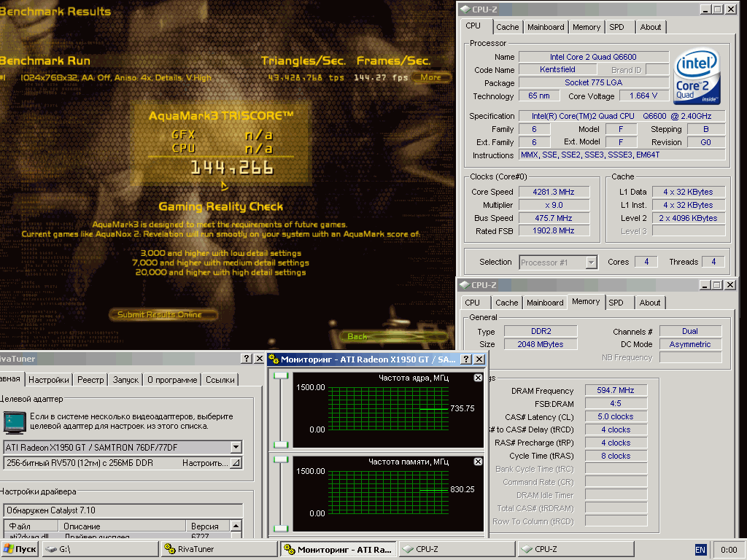Open the О программе tab in RivaTuner

pyautogui.click(x=172, y=379)
